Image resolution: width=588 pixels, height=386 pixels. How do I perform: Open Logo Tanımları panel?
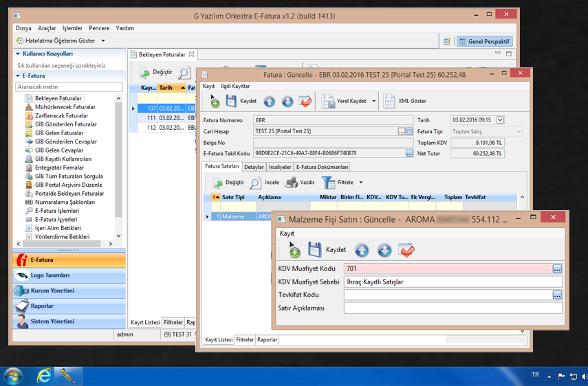pos(69,275)
